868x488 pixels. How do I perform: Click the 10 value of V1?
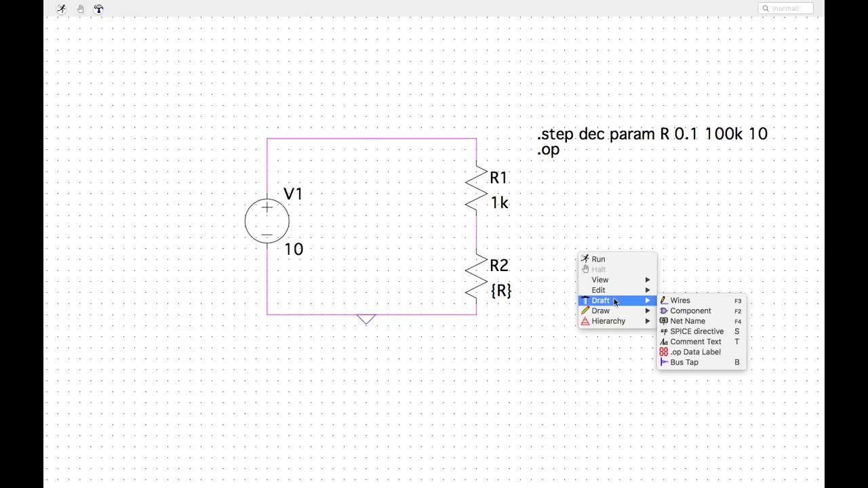pyautogui.click(x=294, y=249)
